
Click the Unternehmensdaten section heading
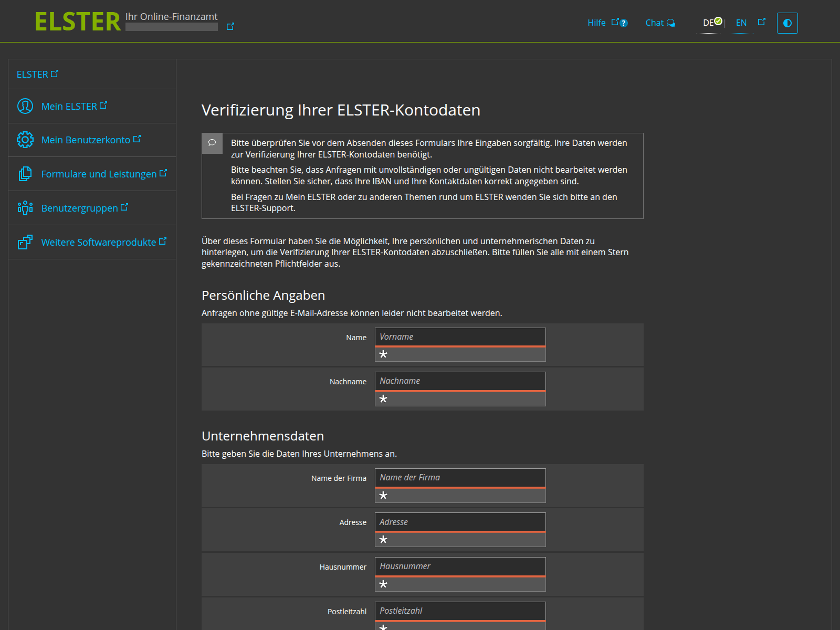click(263, 436)
